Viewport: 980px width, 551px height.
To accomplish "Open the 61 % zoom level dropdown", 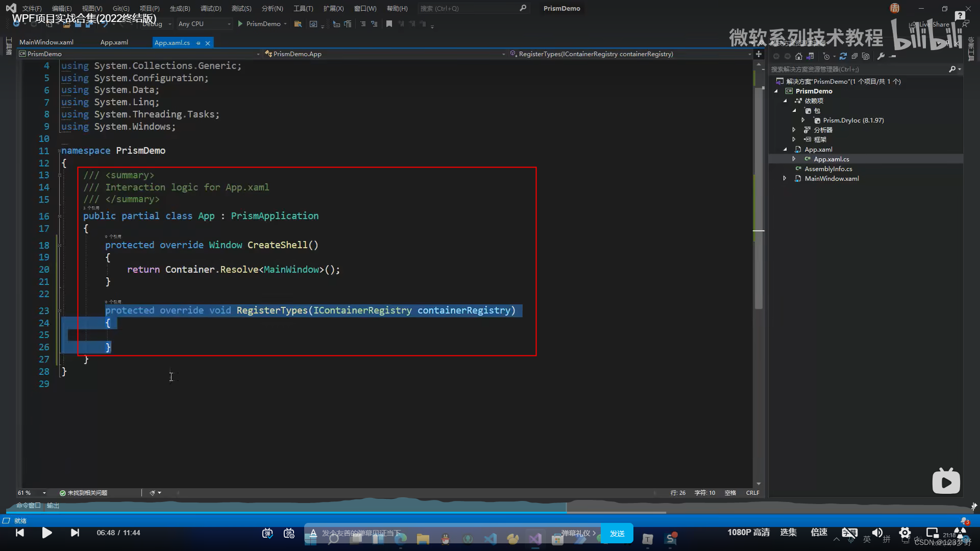I will (32, 493).
